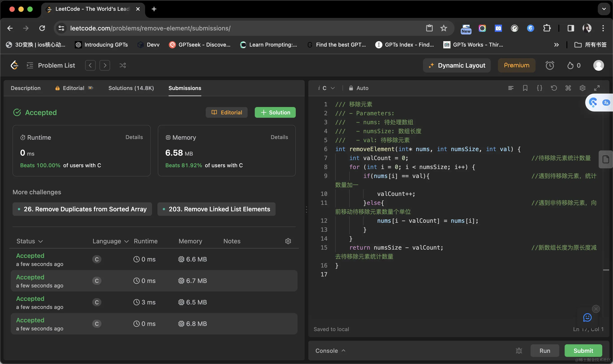Reset code with the revert arrow icon
Screen dimensions: 613x364
click(554, 88)
